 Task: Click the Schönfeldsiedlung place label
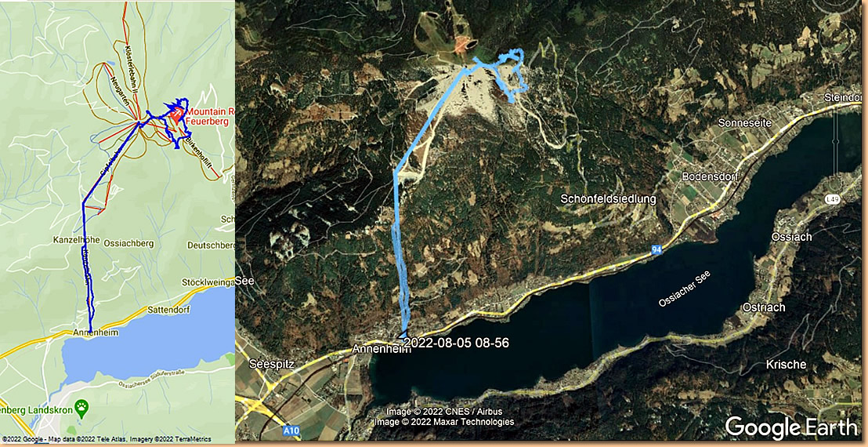pyautogui.click(x=608, y=198)
